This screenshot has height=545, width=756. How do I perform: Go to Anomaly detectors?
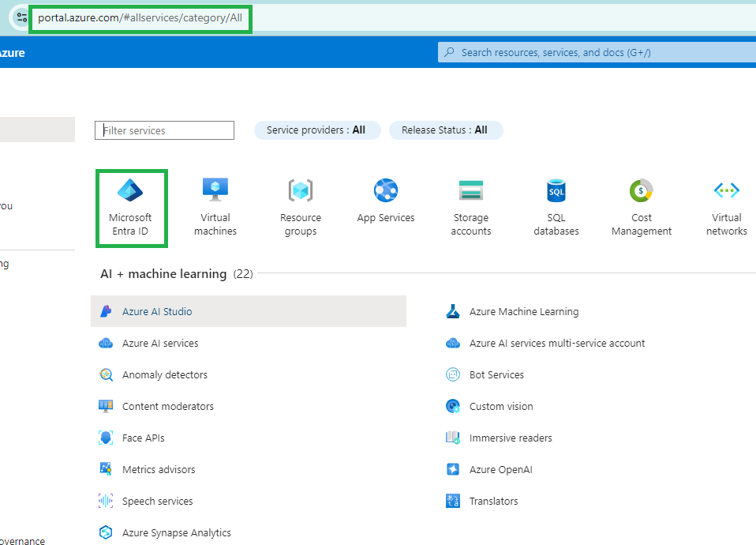coord(165,374)
